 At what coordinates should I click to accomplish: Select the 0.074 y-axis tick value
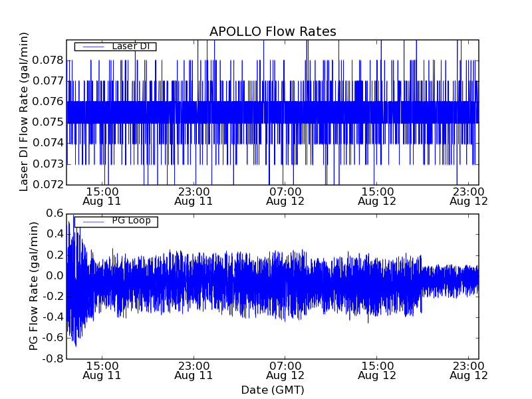(x=48, y=143)
